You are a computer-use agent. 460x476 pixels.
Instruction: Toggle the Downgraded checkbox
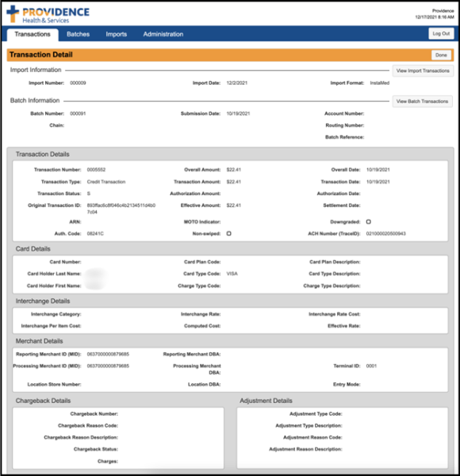(368, 221)
